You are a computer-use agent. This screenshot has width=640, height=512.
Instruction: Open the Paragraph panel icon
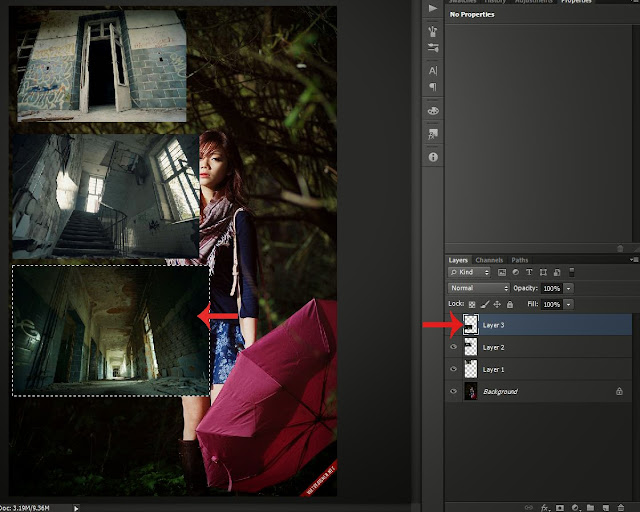[433, 87]
